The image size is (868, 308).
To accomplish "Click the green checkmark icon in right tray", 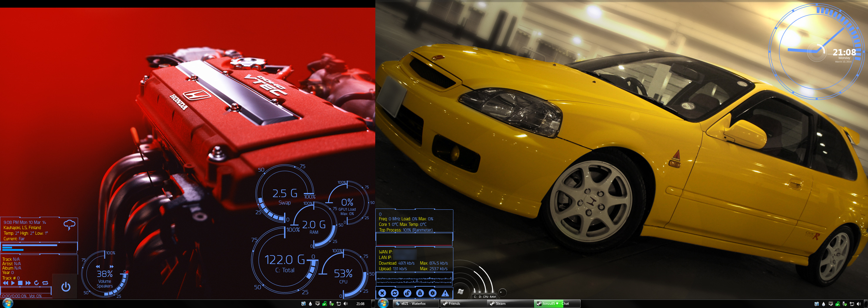I will pos(838,304).
